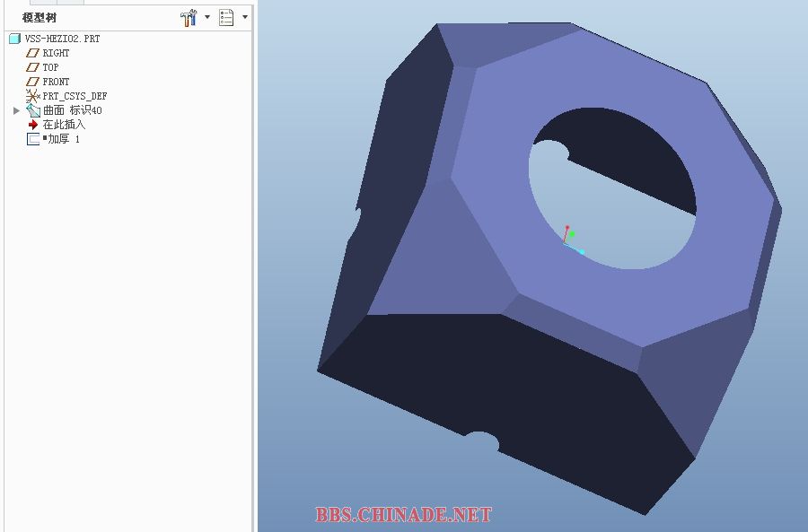The height and width of the screenshot is (532, 808).
Task: Select PRT_CSYS_DEF in the model tree
Action: [x=75, y=96]
